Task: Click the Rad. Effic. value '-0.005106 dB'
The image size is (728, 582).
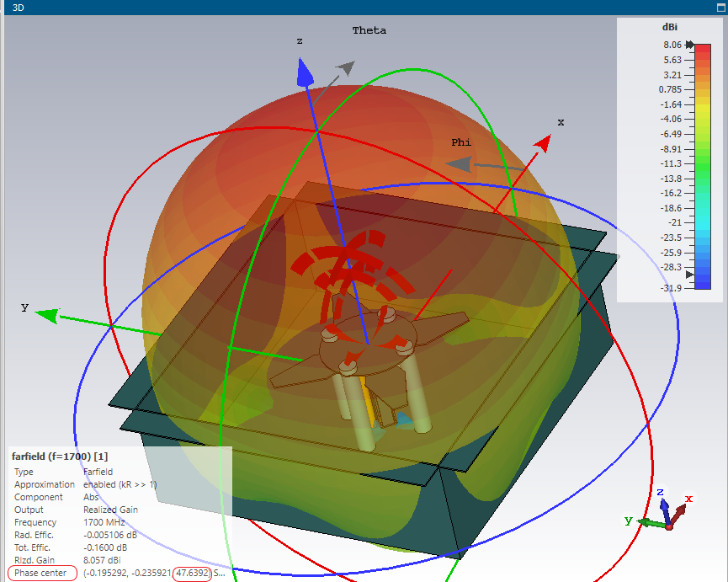Action: click(110, 535)
